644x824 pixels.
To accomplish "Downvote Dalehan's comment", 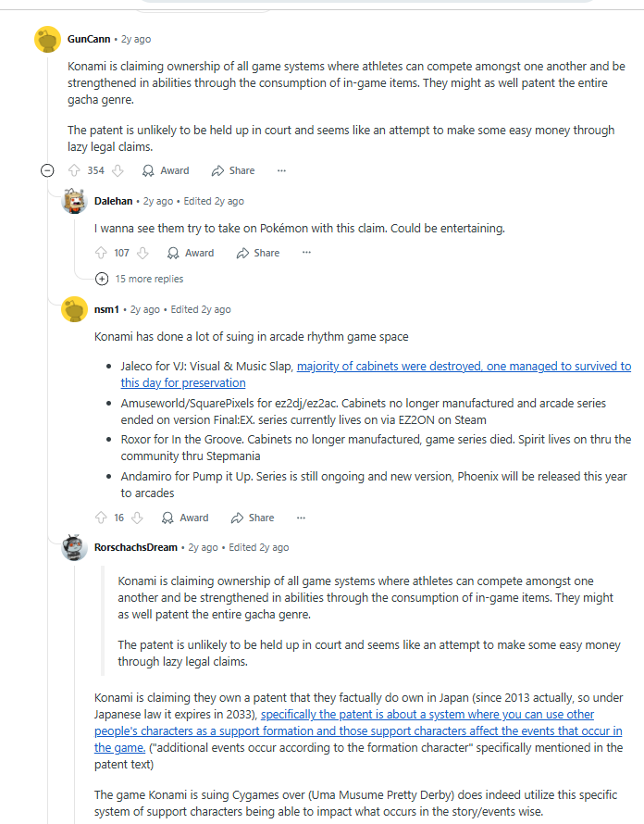I will click(142, 253).
